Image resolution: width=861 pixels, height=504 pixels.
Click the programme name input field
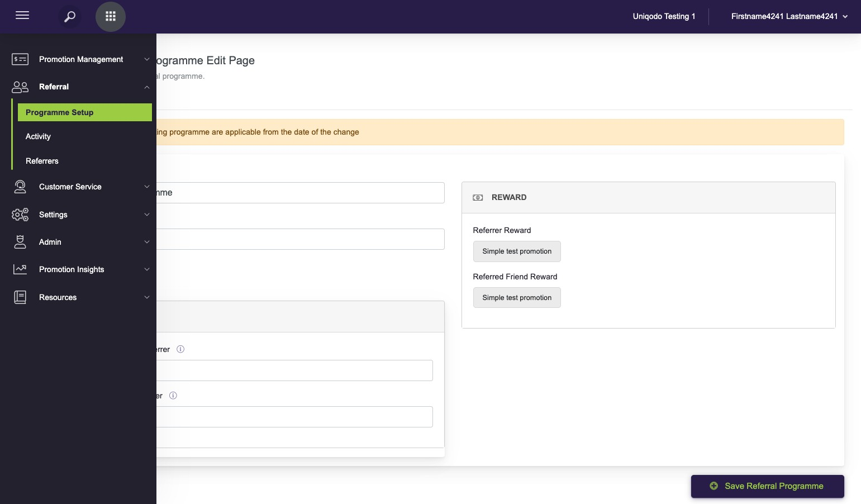tap(300, 193)
